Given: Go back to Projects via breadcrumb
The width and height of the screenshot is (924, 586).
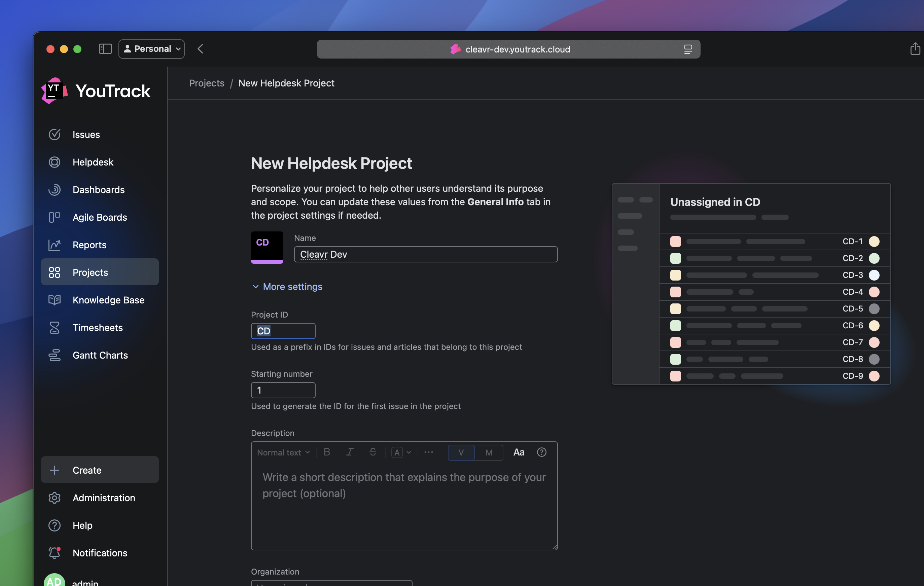Looking at the screenshot, I should pos(207,83).
